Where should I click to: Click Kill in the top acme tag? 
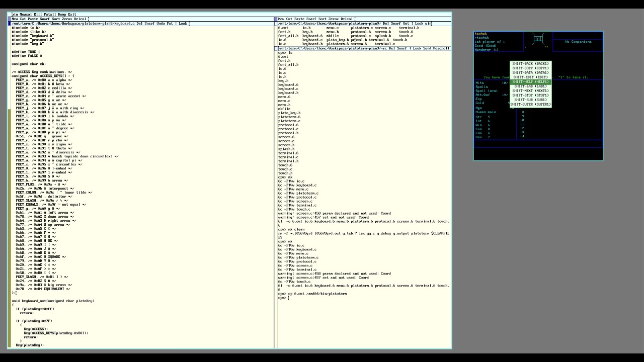tap(38, 14)
